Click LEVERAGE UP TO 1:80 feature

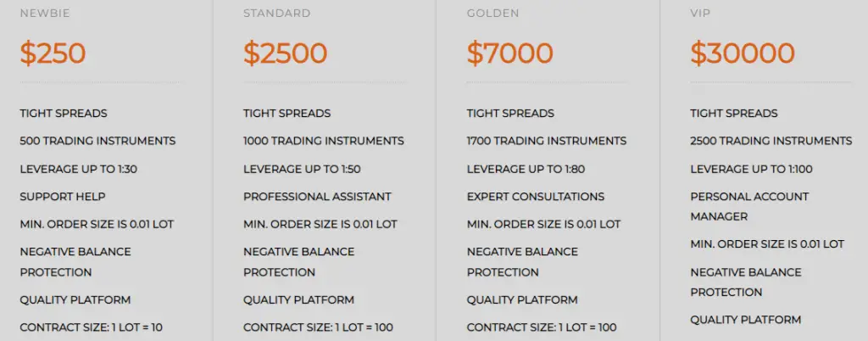(526, 169)
